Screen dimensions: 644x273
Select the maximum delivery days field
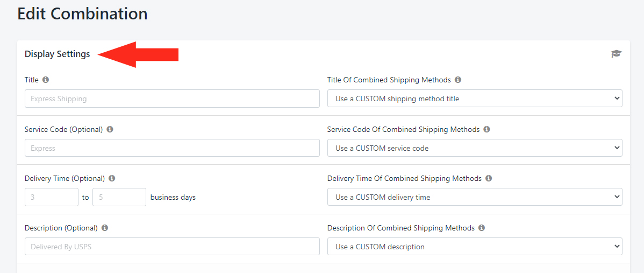(119, 197)
